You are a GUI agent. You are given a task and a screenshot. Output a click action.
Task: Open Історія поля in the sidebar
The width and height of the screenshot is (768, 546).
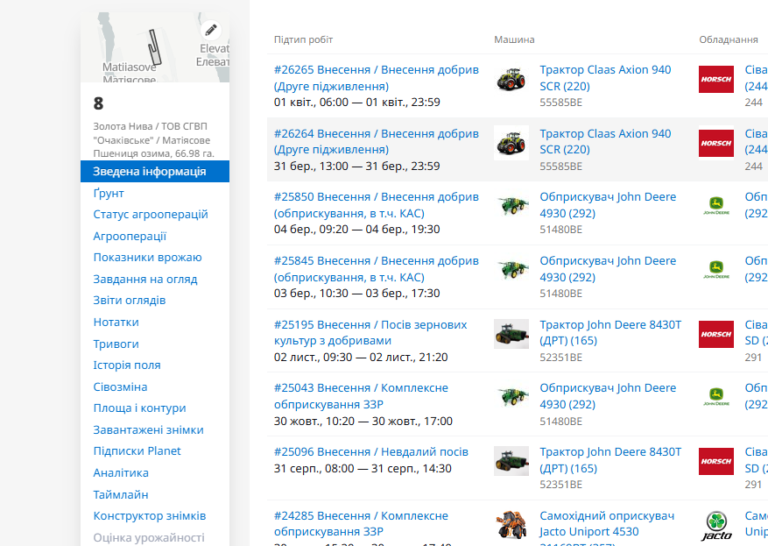127,365
